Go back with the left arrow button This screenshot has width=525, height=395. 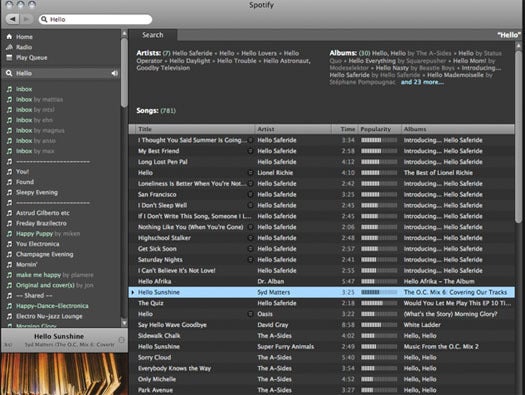pyautogui.click(x=13, y=19)
